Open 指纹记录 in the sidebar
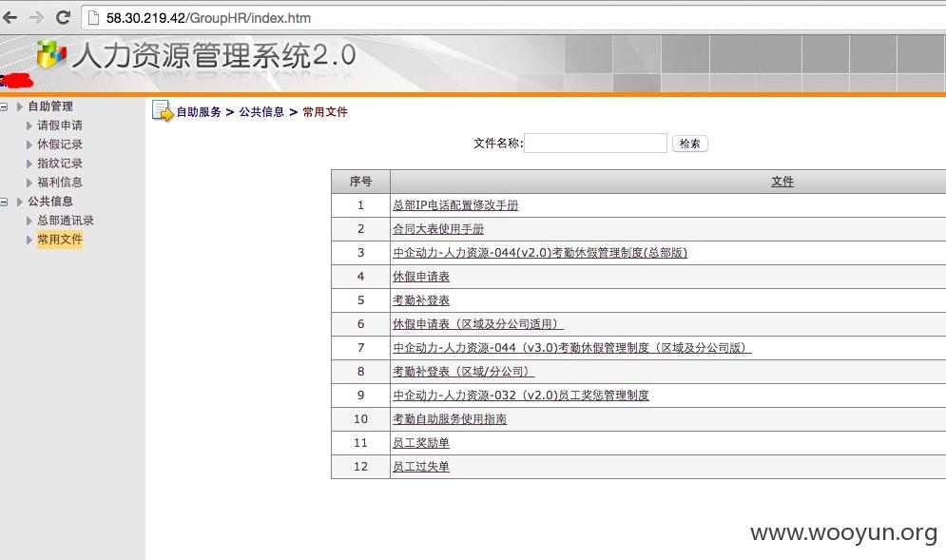 coord(60,164)
